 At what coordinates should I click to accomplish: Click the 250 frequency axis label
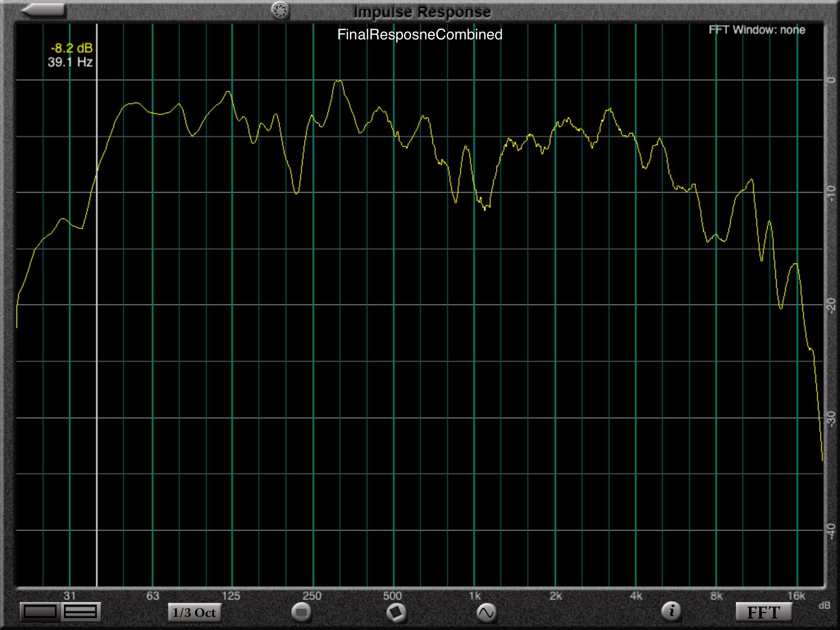pos(312,596)
